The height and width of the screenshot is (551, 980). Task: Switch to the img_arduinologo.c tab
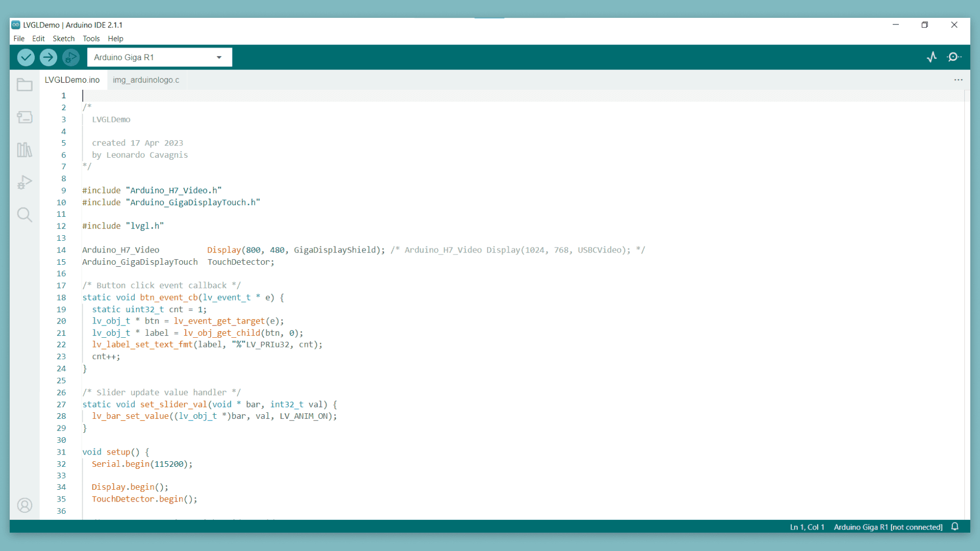pyautogui.click(x=146, y=80)
